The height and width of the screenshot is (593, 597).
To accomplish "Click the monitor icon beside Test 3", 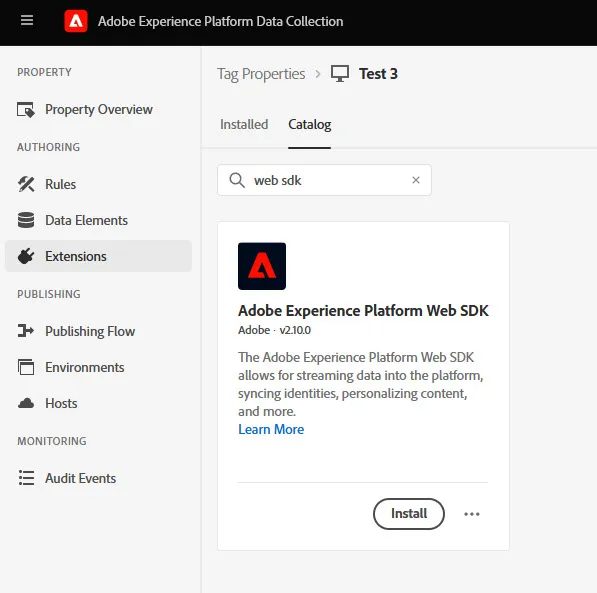I will (340, 74).
